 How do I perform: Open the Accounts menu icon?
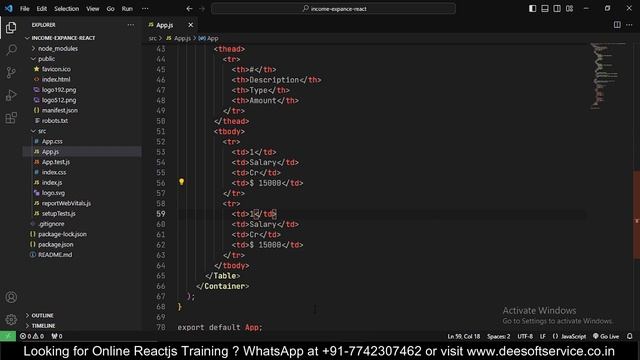pyautogui.click(x=11, y=297)
